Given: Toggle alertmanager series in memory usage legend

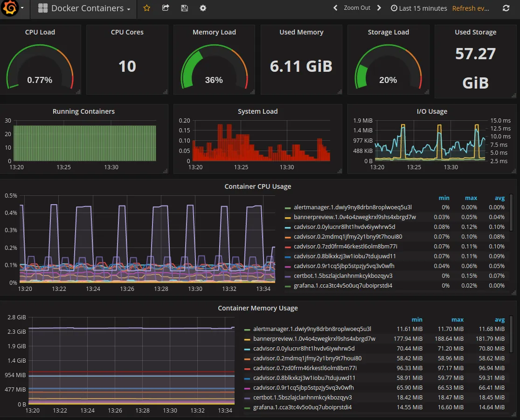Looking at the screenshot, I should (x=312, y=329).
